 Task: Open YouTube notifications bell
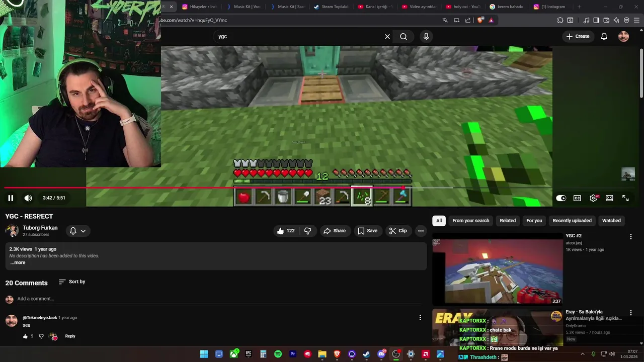click(604, 36)
